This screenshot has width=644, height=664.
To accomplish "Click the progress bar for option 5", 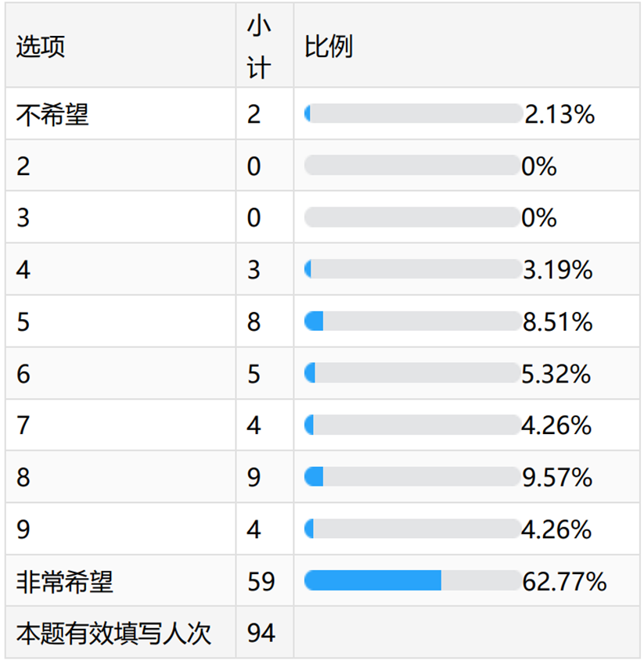I will 412,321.
